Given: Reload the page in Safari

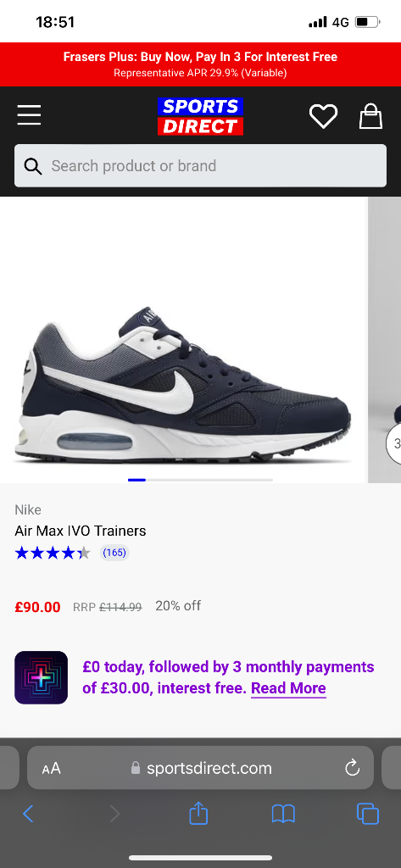Looking at the screenshot, I should pyautogui.click(x=353, y=768).
